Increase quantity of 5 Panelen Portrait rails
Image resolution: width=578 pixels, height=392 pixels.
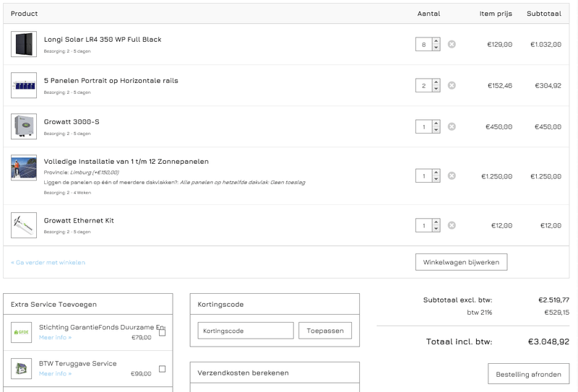click(436, 82)
